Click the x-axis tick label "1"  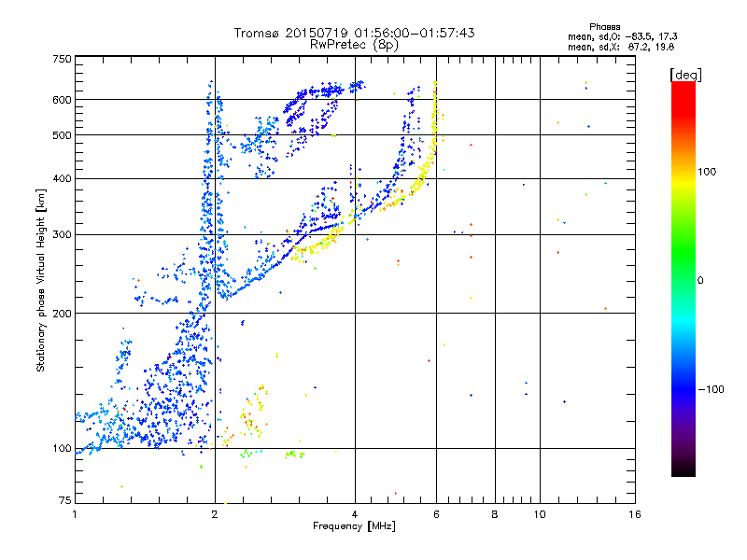click(x=75, y=514)
